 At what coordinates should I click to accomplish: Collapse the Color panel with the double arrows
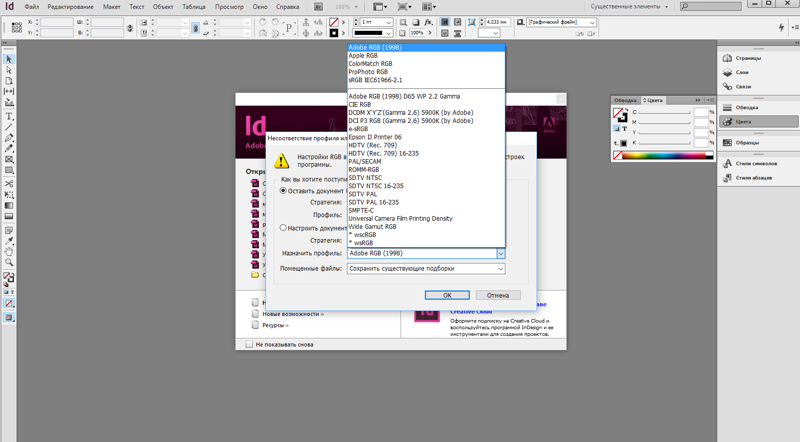(x=698, y=100)
